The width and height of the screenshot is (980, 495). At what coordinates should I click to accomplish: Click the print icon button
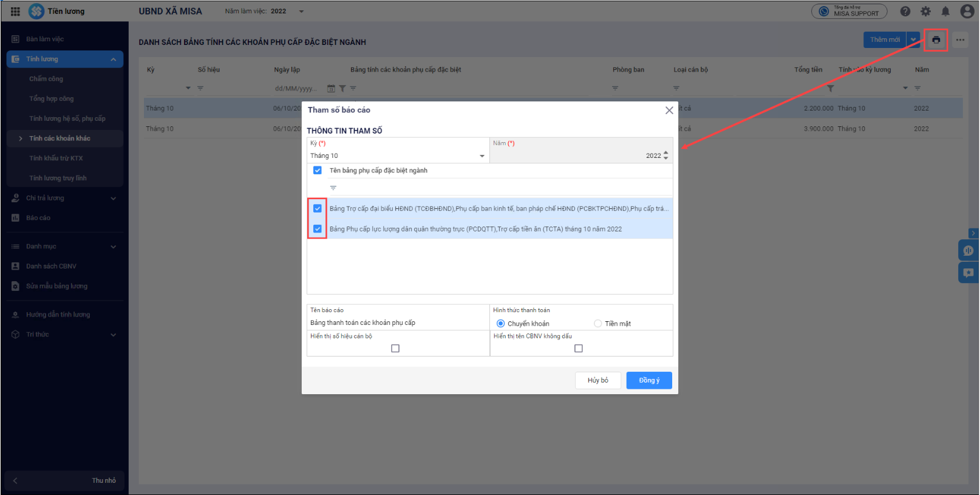(x=936, y=40)
